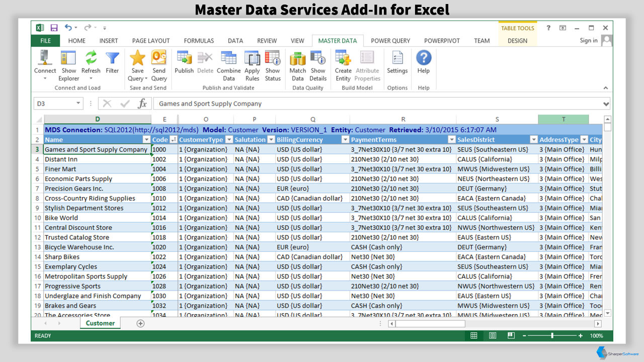Viewport: 644px width, 362px height.
Task: Click the customize Quick Access Toolbar arrow
Action: point(105,28)
